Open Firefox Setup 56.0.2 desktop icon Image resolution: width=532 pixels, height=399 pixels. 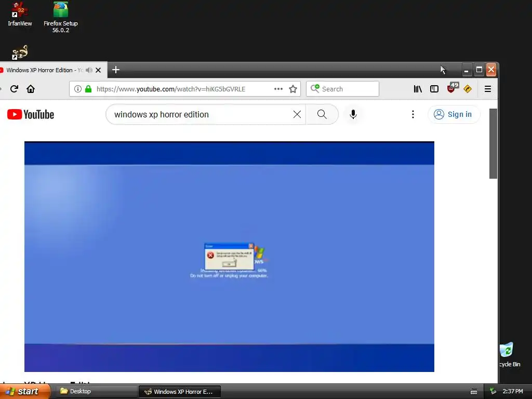point(60,17)
